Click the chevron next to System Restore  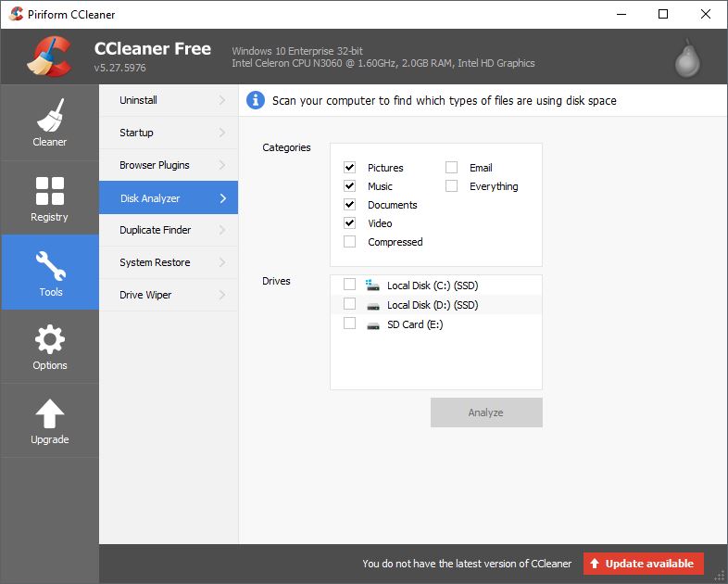click(x=222, y=262)
